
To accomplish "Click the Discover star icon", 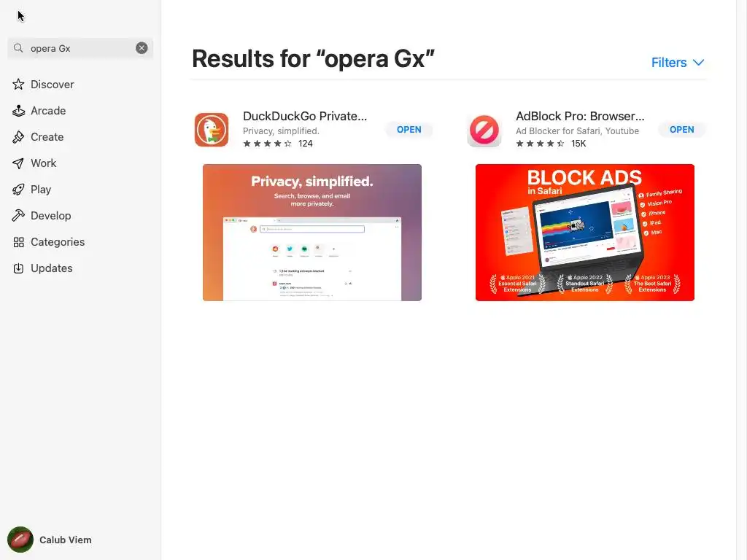I will [x=18, y=85].
